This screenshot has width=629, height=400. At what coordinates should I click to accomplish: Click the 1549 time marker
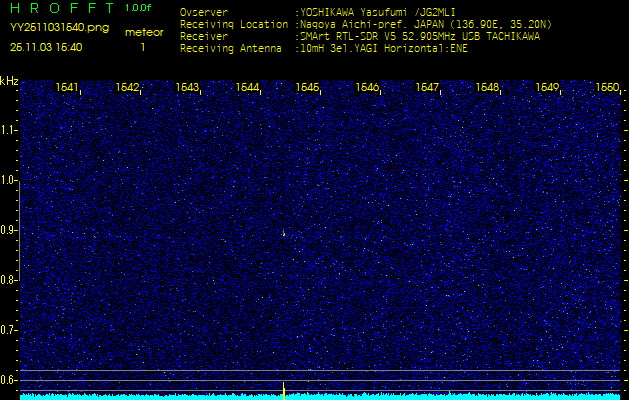pos(548,87)
